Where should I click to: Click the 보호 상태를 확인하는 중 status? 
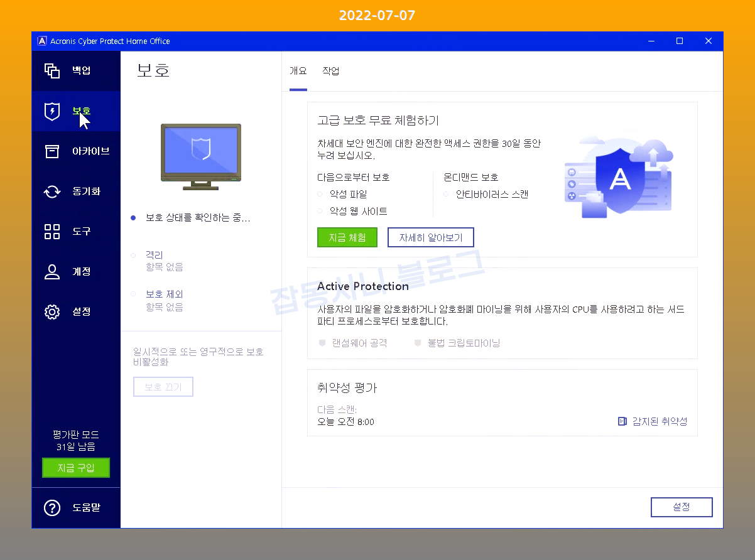coord(198,218)
